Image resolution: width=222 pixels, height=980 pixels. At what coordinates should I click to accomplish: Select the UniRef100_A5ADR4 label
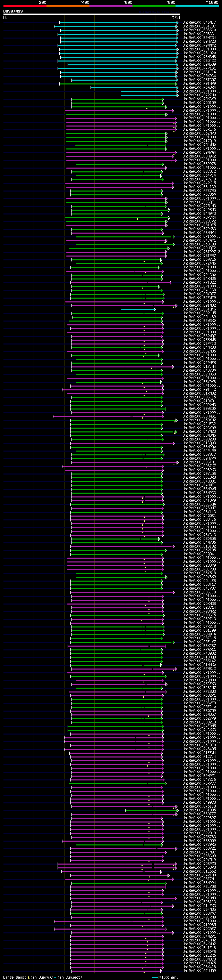click(x=199, y=87)
